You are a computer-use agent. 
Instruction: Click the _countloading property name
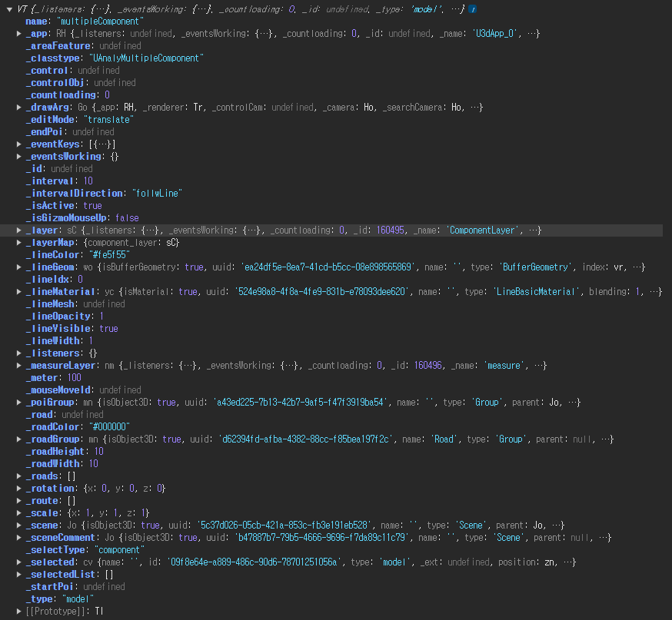[61, 94]
